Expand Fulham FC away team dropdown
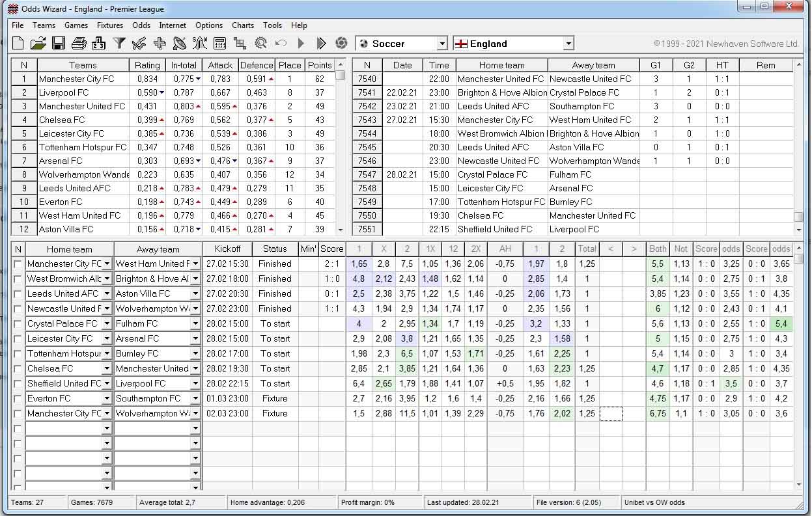Image resolution: width=812 pixels, height=516 pixels. coord(195,324)
